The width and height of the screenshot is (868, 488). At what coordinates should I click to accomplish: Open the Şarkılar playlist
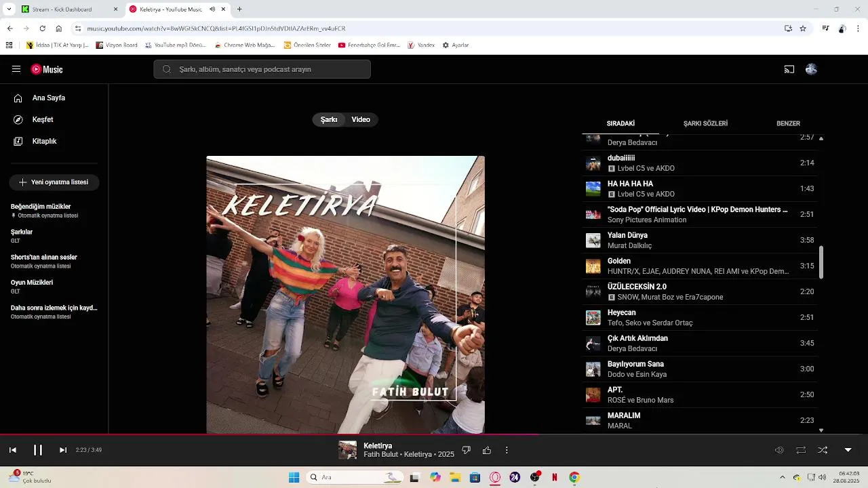tap(54, 236)
